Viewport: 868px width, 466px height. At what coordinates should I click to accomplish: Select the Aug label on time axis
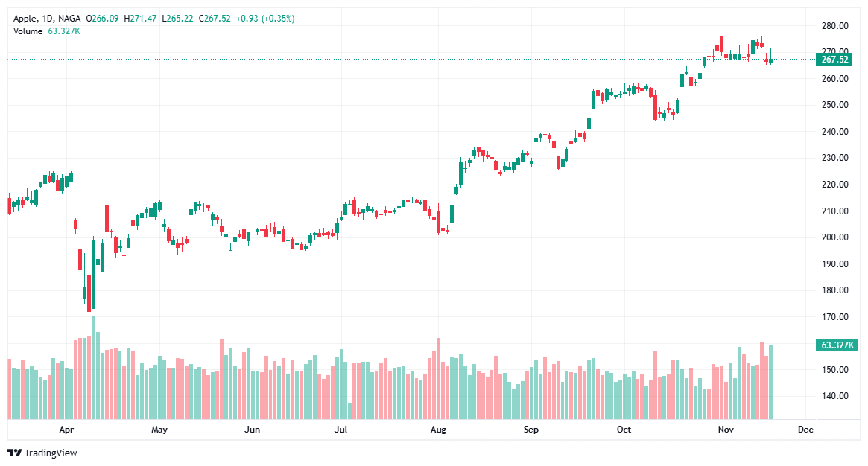click(438, 430)
